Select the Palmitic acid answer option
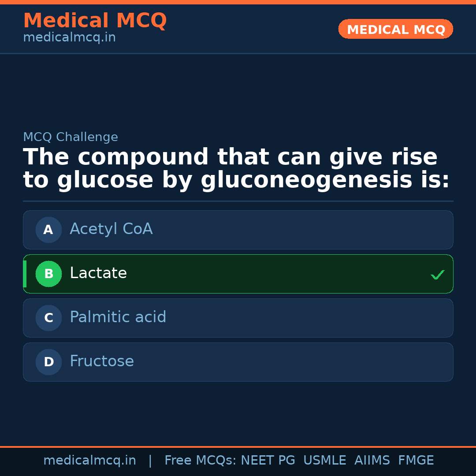 (238, 318)
